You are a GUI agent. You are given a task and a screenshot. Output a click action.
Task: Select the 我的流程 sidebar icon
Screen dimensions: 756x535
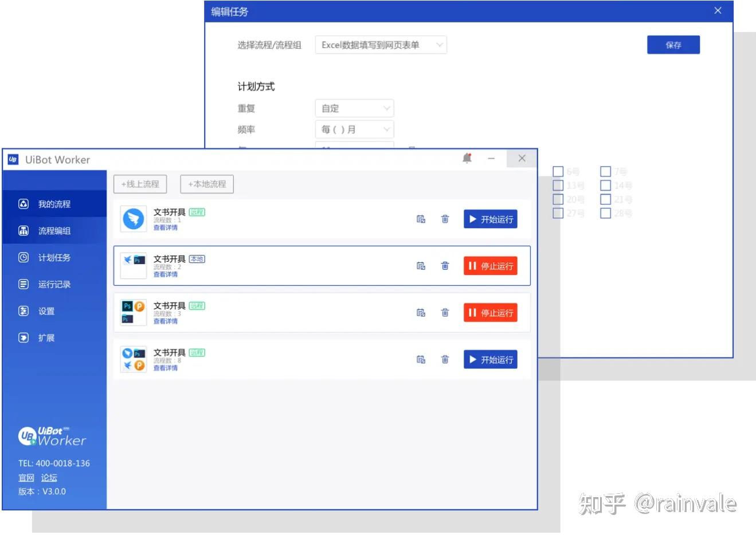point(23,204)
